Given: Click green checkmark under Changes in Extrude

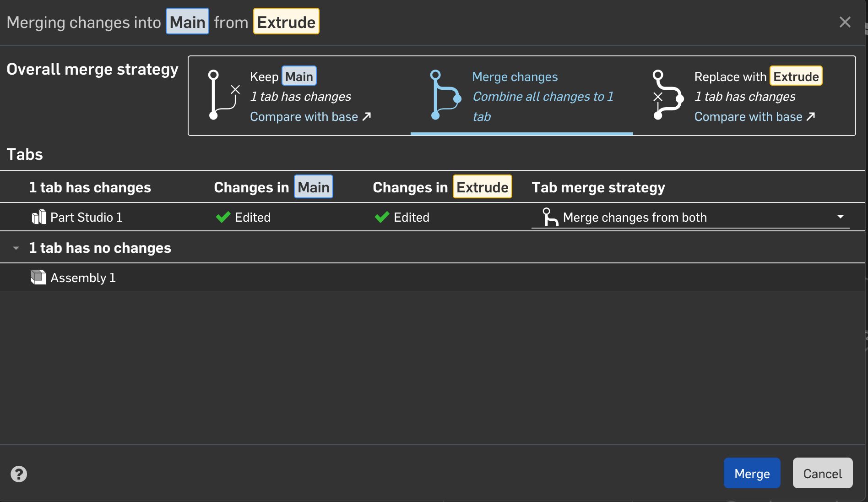Looking at the screenshot, I should click(382, 217).
